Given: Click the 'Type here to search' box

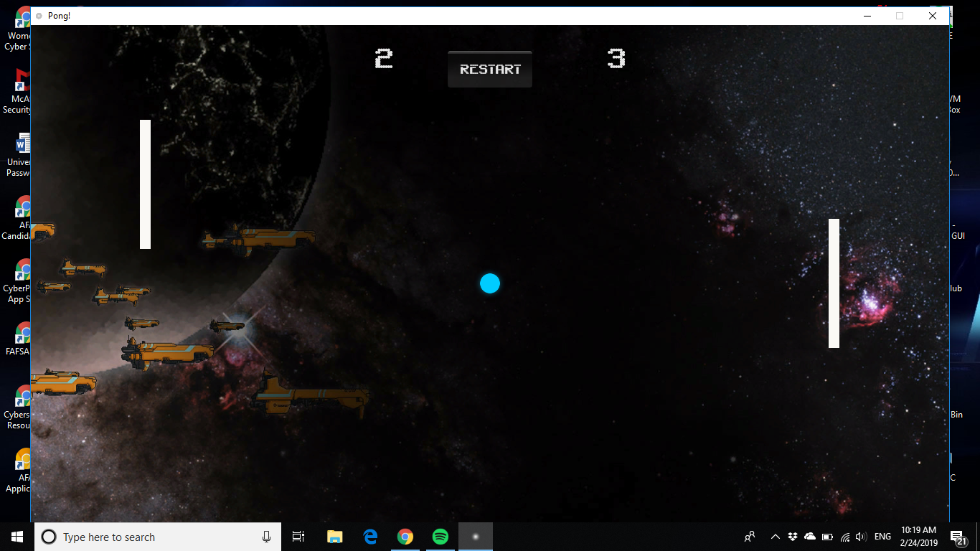Looking at the screenshot, I should (x=158, y=537).
